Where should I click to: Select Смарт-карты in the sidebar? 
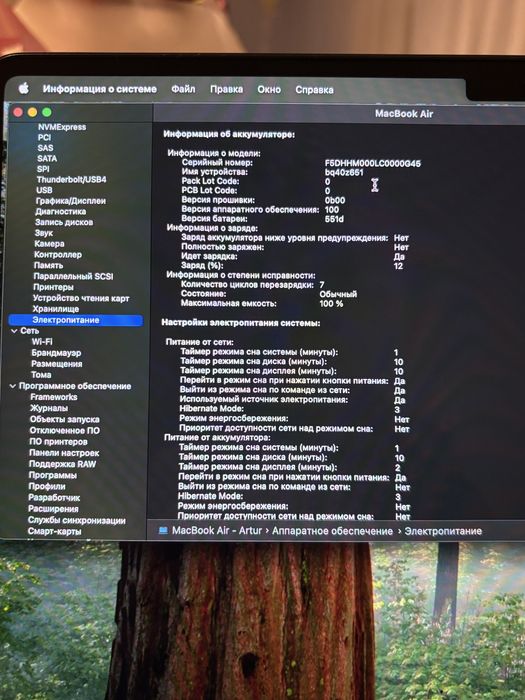[54, 531]
